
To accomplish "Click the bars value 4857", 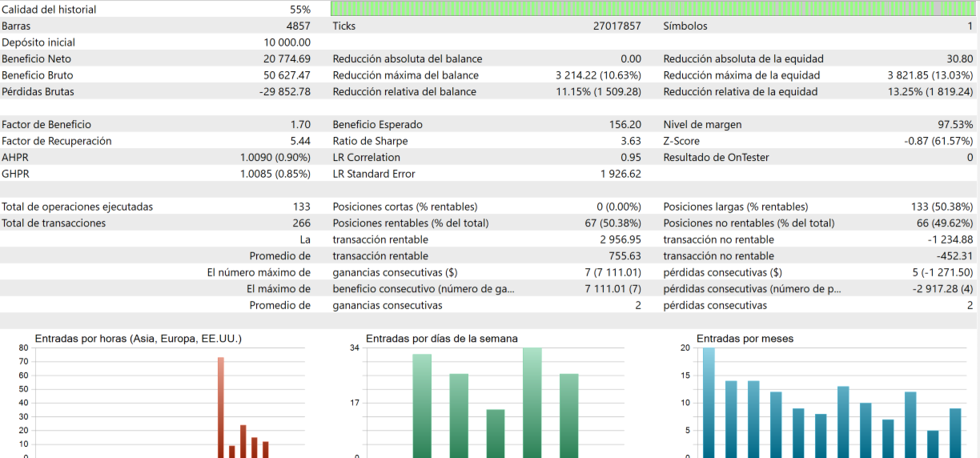I will pyautogui.click(x=298, y=26).
